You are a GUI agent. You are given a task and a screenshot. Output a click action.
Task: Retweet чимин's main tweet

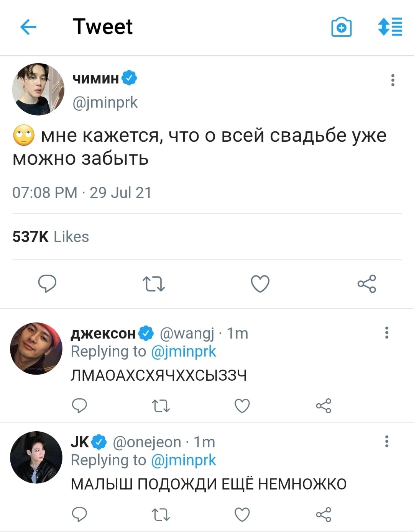[154, 284]
